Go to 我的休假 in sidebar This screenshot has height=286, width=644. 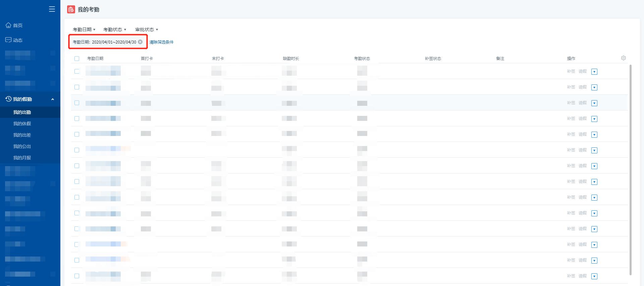coord(22,124)
